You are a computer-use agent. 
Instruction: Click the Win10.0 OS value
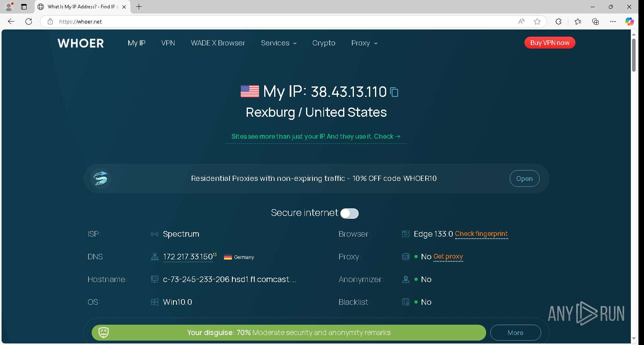pos(177,302)
